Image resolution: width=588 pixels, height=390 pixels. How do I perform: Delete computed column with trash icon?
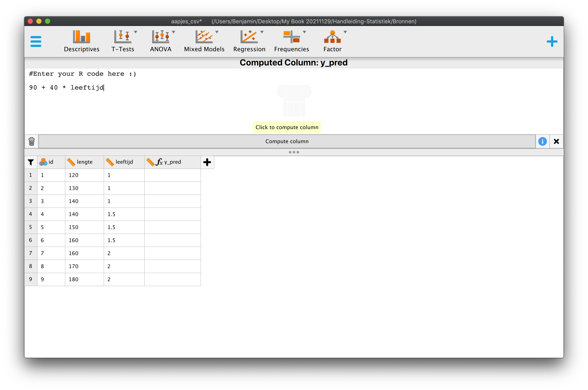32,141
